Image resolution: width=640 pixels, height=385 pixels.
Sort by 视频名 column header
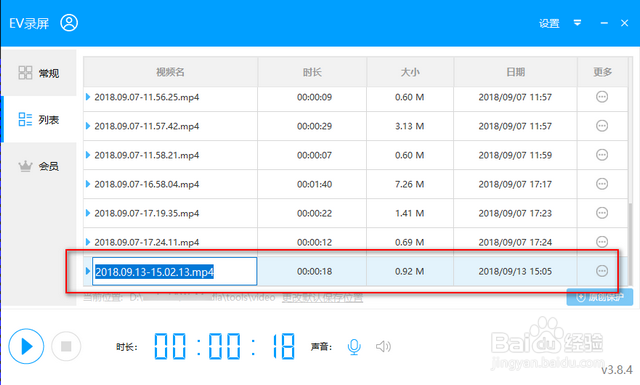170,72
